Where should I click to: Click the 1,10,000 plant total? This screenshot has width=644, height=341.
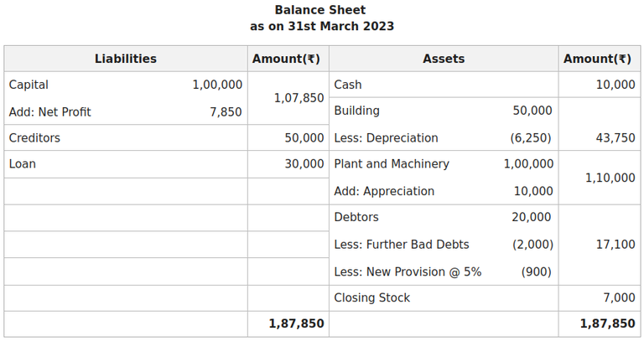[x=610, y=178]
